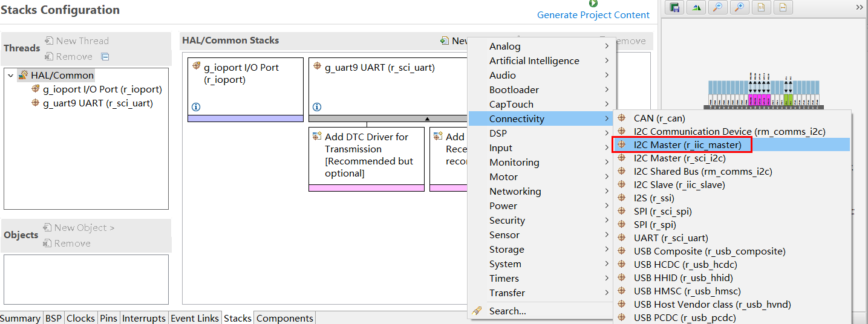Click the Add DTC Driver for Transmission icon
Viewport: 868px width, 324px height.
(318, 136)
